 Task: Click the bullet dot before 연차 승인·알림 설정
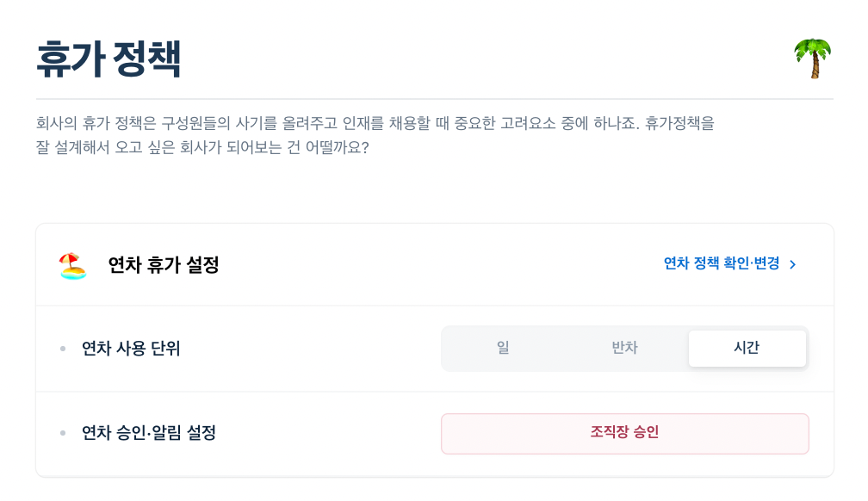click(x=63, y=433)
